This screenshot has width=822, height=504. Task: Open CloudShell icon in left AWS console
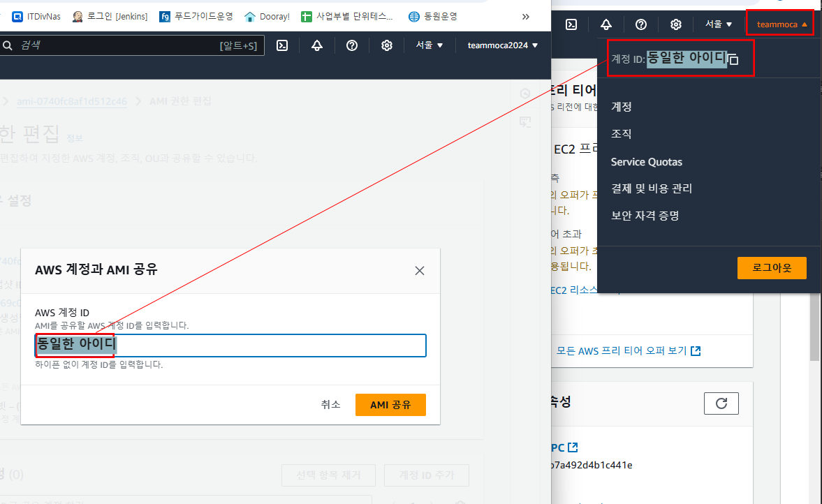pos(282,45)
